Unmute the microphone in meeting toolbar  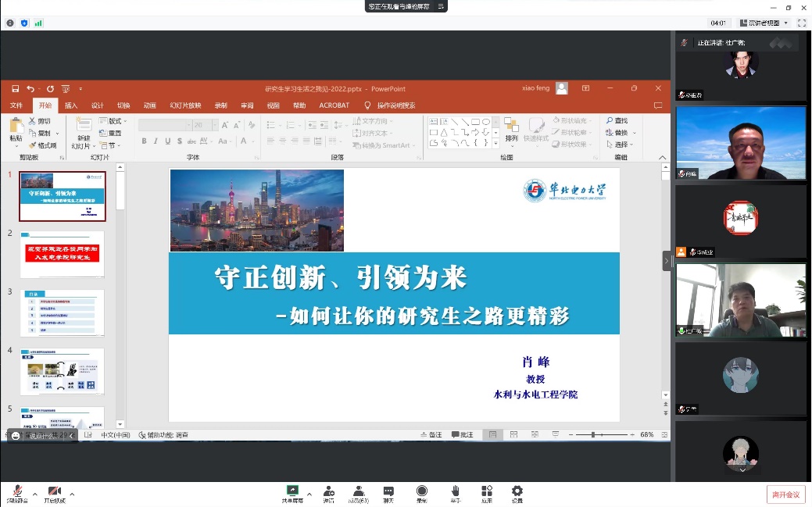tap(15, 492)
